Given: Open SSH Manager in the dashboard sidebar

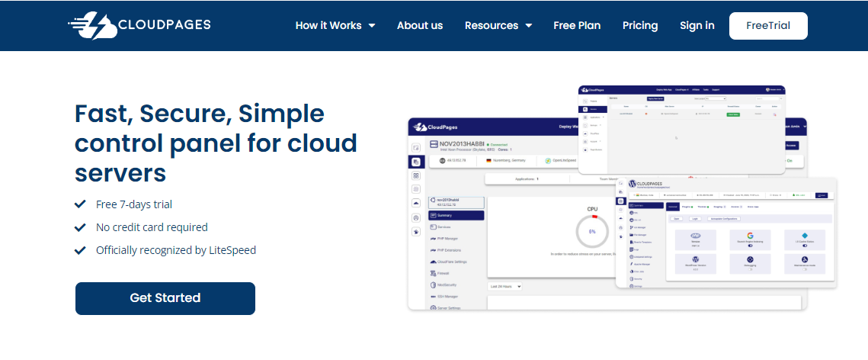Looking at the screenshot, I should (x=444, y=296).
